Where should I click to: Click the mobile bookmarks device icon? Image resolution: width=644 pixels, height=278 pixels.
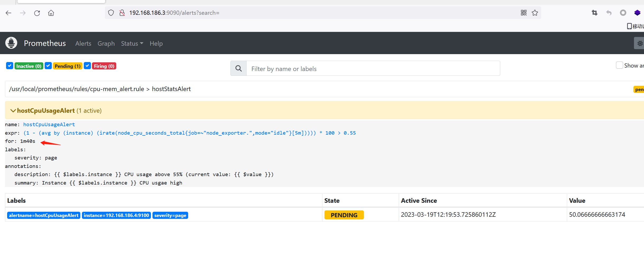click(629, 26)
